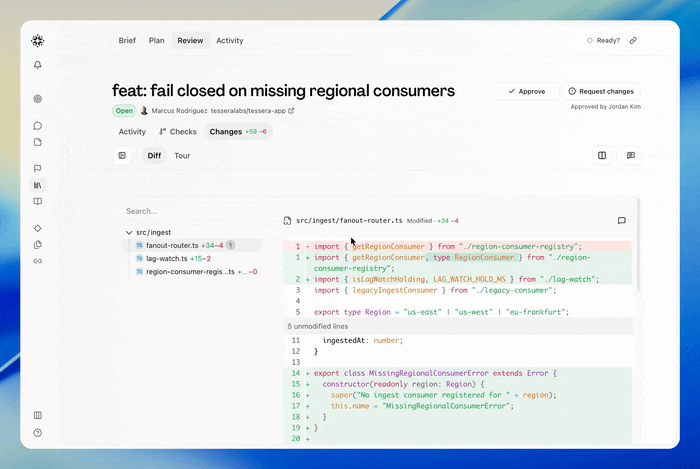Copy link with the chain icon
The image size is (700, 469).
click(633, 41)
